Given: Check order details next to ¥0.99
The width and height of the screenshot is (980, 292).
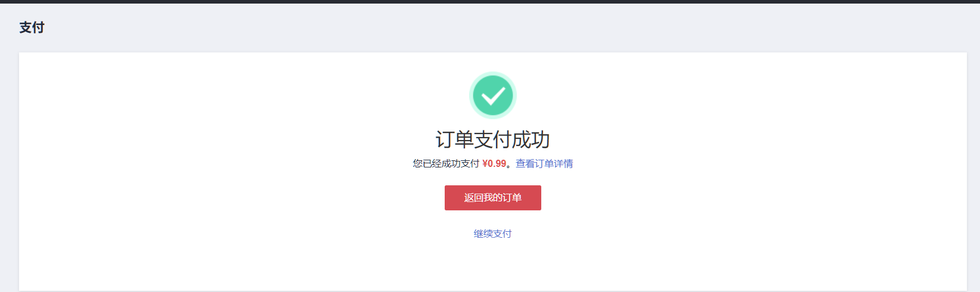Looking at the screenshot, I should 544,163.
